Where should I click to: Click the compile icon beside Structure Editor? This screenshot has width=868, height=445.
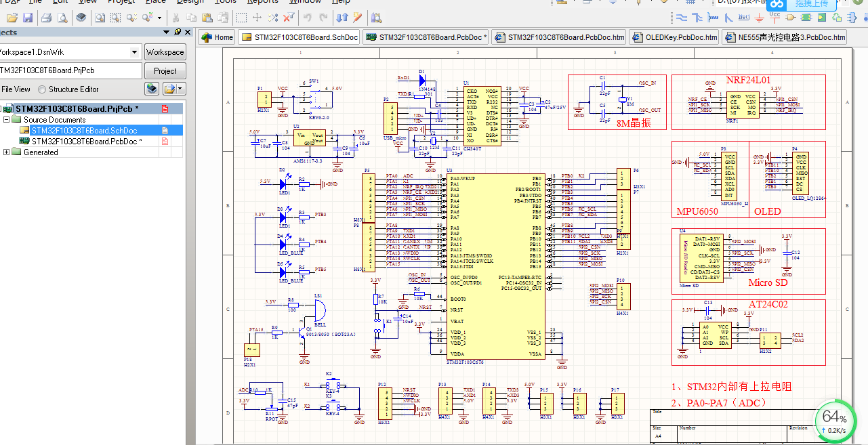click(x=152, y=89)
